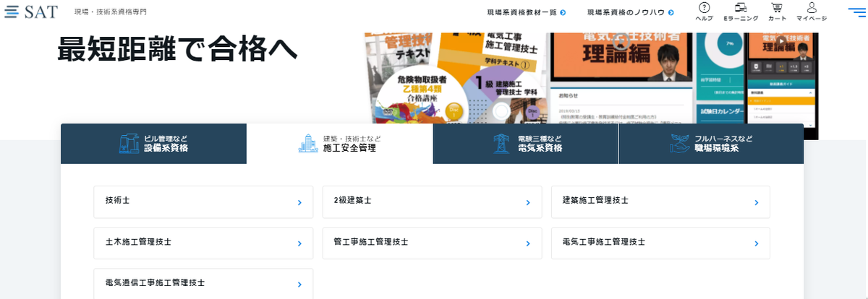Viewport: 868px width, 299px height.
Task: Open the shopping cart icon
Action: tap(777, 12)
